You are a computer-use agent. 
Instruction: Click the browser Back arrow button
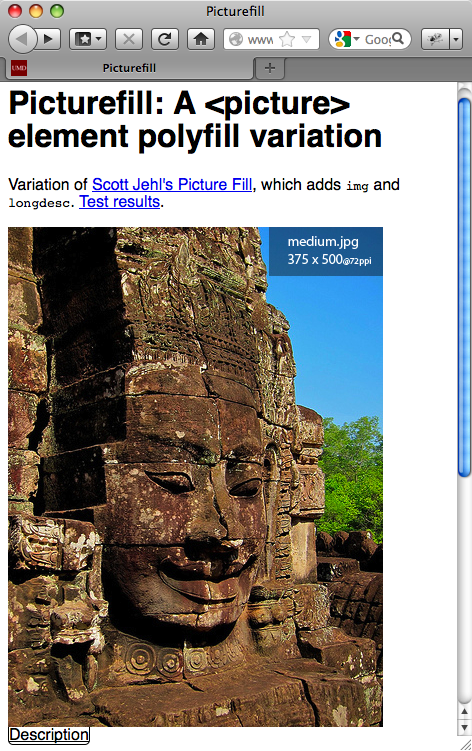coord(22,39)
